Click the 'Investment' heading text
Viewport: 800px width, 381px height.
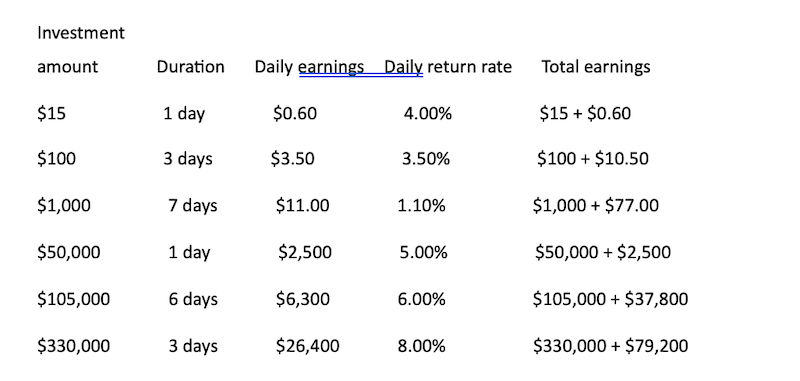[x=81, y=33]
